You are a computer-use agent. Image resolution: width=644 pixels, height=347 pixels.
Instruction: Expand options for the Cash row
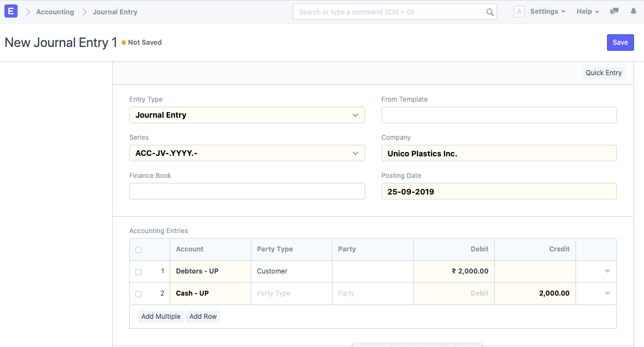point(607,293)
